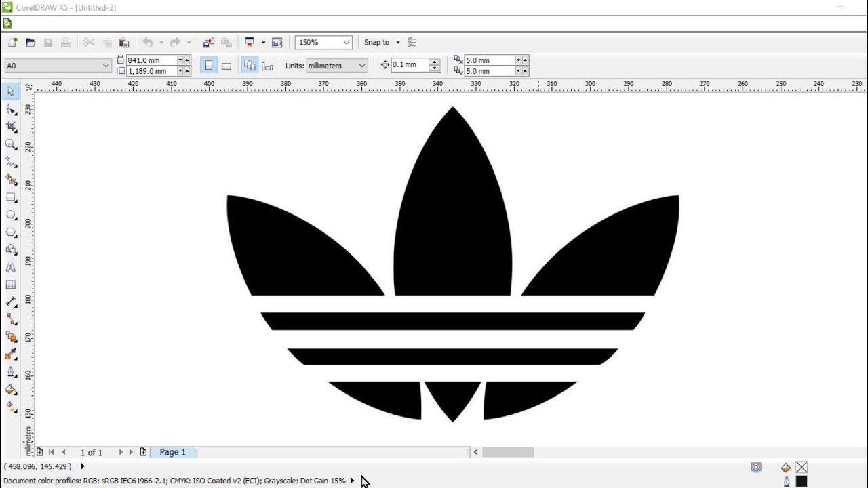Go to the previous page
The image size is (868, 488).
[x=64, y=452]
